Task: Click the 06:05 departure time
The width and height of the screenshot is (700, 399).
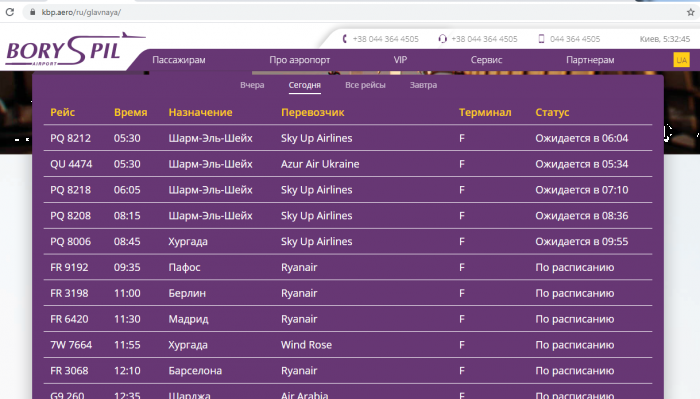Action: coord(127,190)
